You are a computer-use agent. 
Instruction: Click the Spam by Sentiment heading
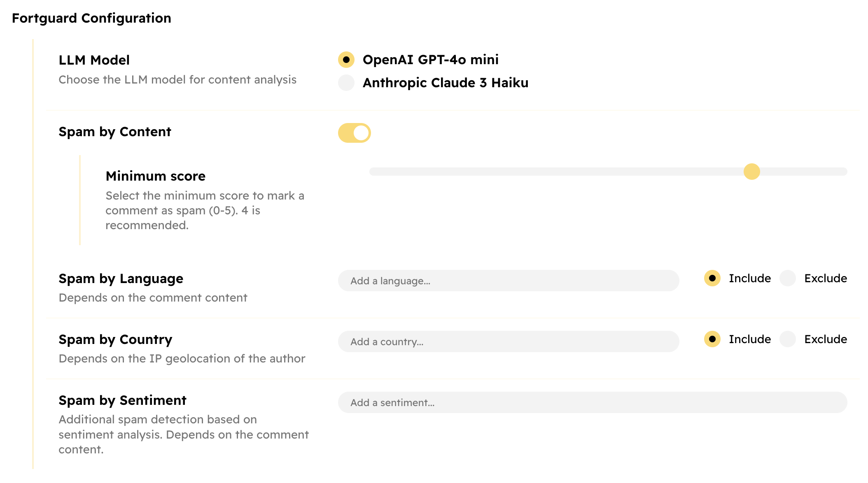tap(122, 400)
